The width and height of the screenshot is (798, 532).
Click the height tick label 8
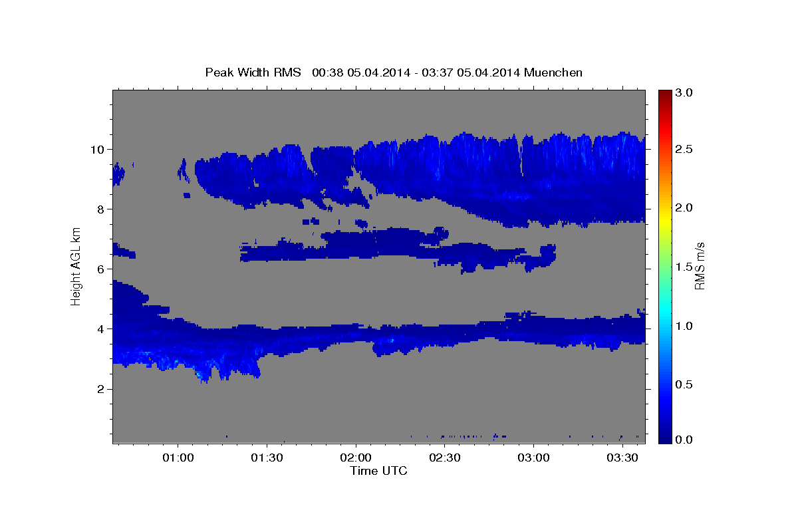pyautogui.click(x=100, y=209)
